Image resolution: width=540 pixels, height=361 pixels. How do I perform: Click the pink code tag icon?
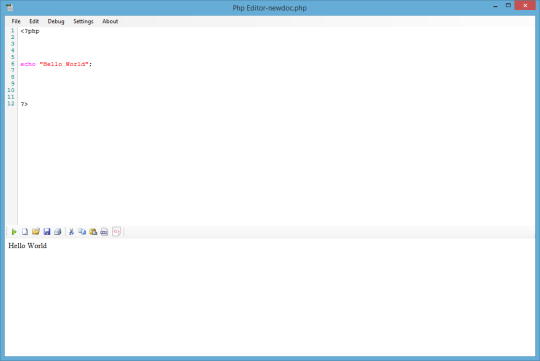(x=117, y=232)
